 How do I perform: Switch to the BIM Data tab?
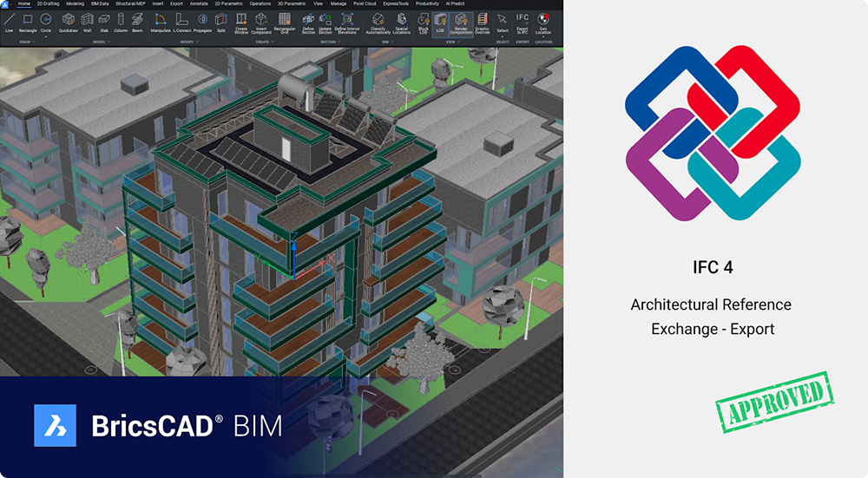click(100, 3)
